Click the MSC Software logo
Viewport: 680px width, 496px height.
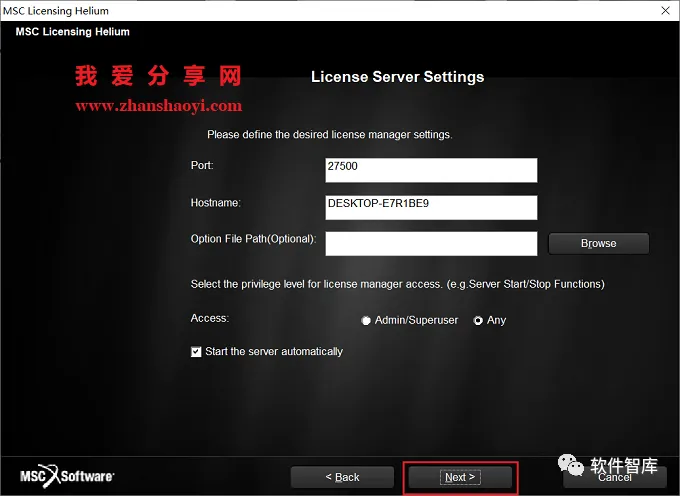pos(67,476)
